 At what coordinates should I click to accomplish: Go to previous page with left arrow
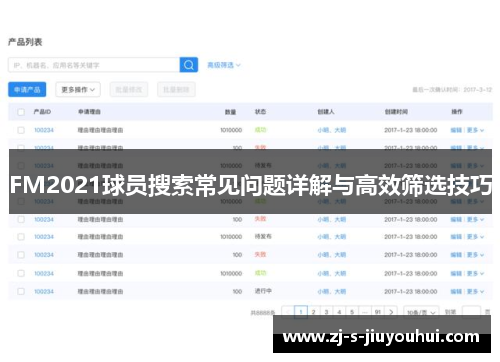288,312
